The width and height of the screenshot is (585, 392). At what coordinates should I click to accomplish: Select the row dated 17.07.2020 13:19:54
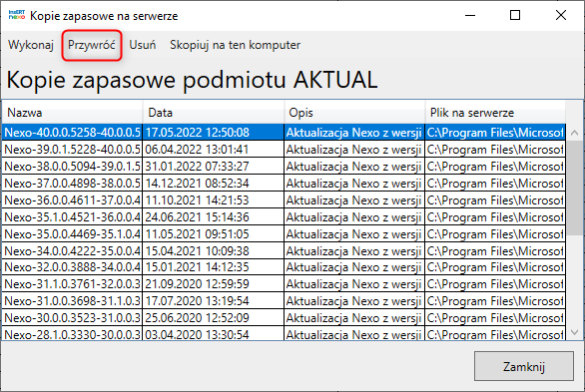[284, 300]
